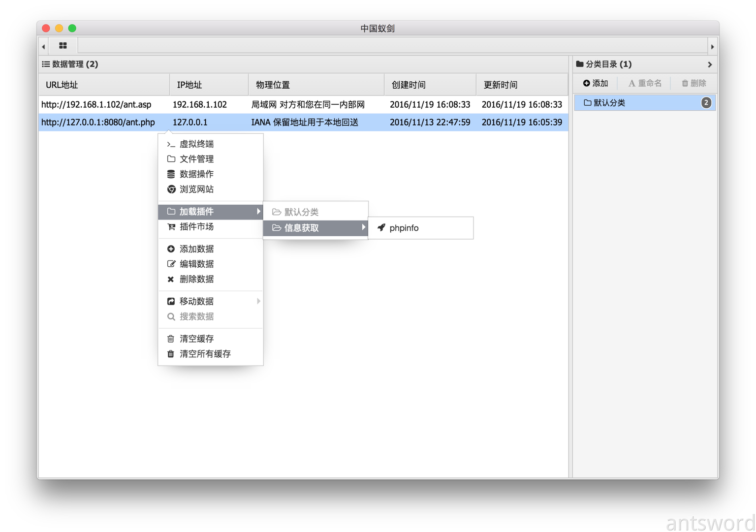This screenshot has height=532, width=756.
Task: Expand the 移动数据 submenu arrow
Action: (x=258, y=301)
